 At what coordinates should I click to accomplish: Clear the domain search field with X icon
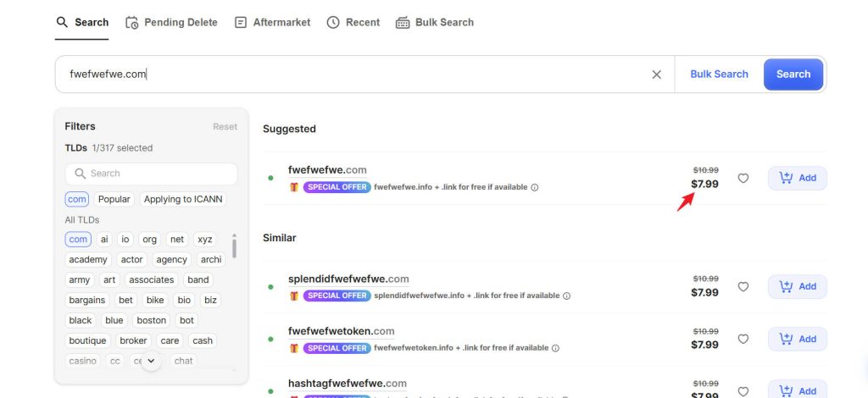pyautogui.click(x=656, y=75)
